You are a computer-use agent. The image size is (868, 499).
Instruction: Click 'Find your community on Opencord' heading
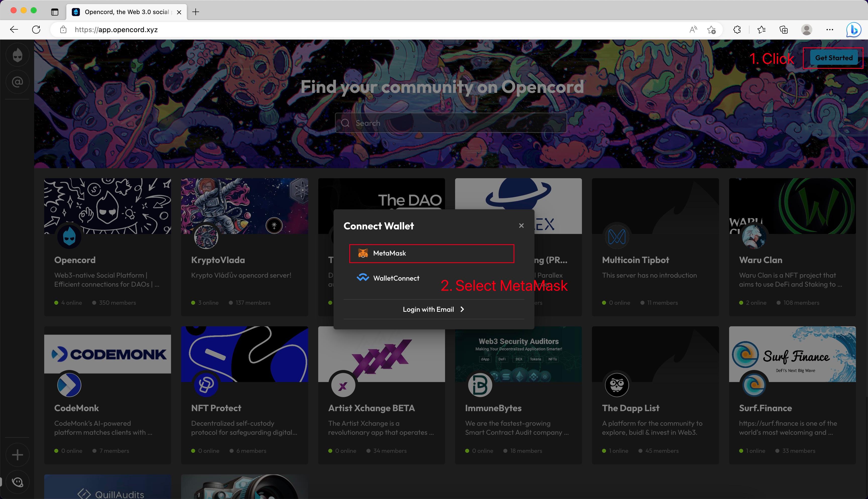[442, 87]
